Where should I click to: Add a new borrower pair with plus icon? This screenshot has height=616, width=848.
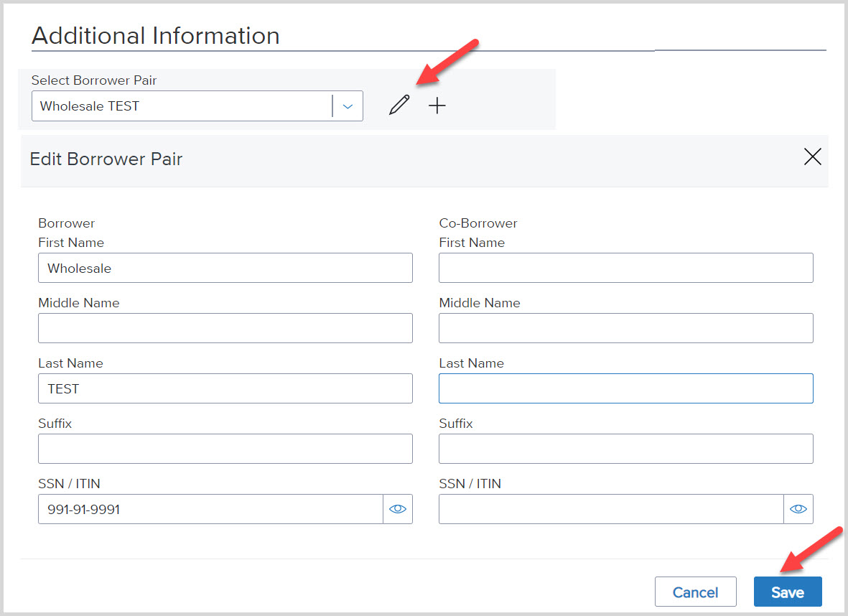[437, 106]
